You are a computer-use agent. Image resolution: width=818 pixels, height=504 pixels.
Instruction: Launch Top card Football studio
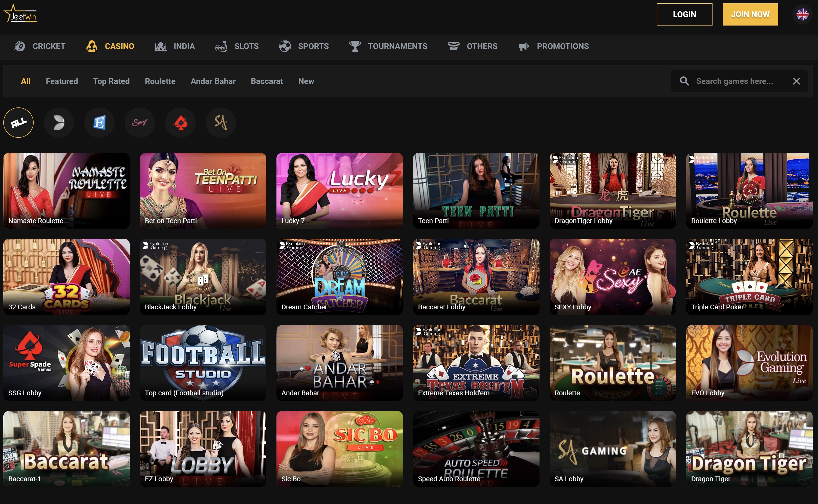pyautogui.click(x=203, y=363)
